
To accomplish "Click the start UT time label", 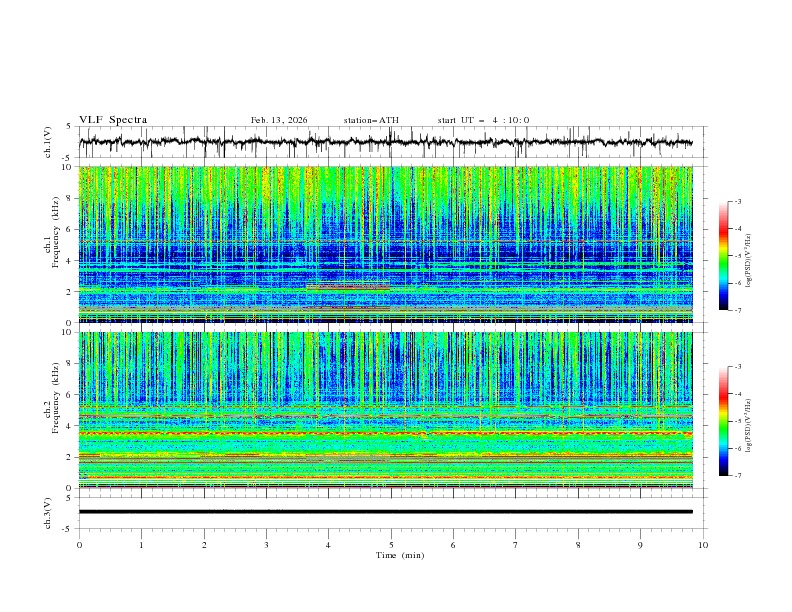I will pos(483,120).
